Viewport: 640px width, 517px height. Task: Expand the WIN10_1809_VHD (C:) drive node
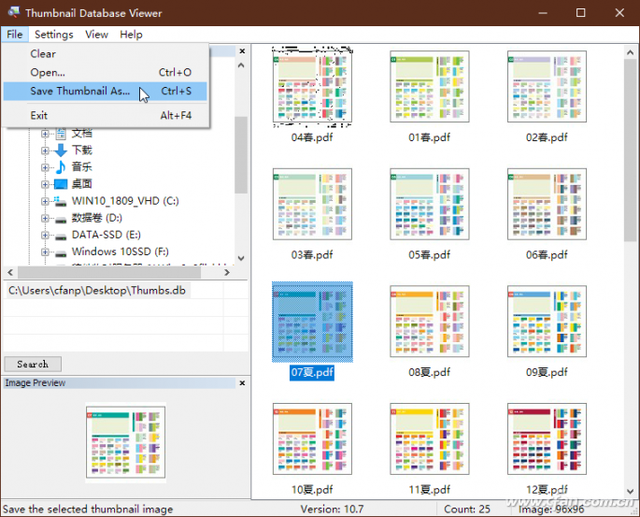[45, 201]
